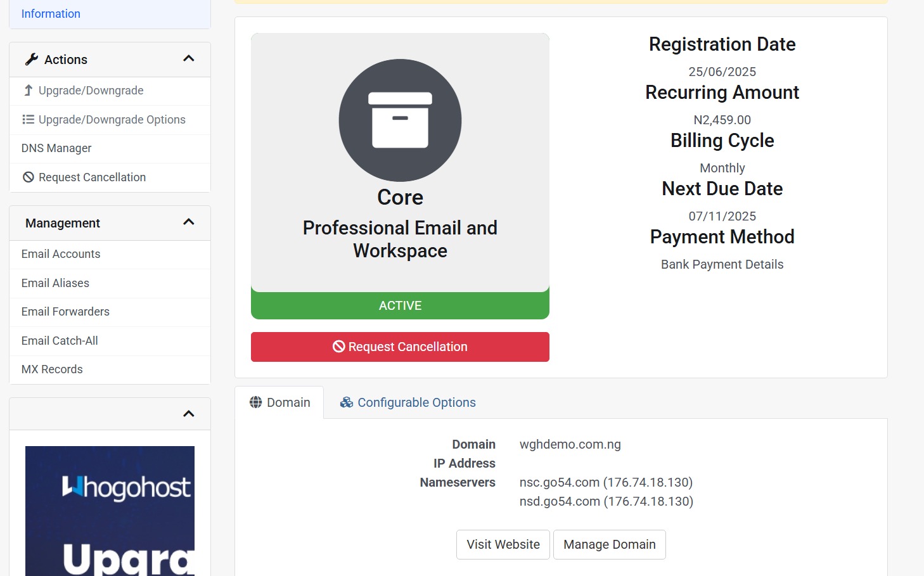This screenshot has width=924, height=576.
Task: Select the Domain tab
Action: 279,402
